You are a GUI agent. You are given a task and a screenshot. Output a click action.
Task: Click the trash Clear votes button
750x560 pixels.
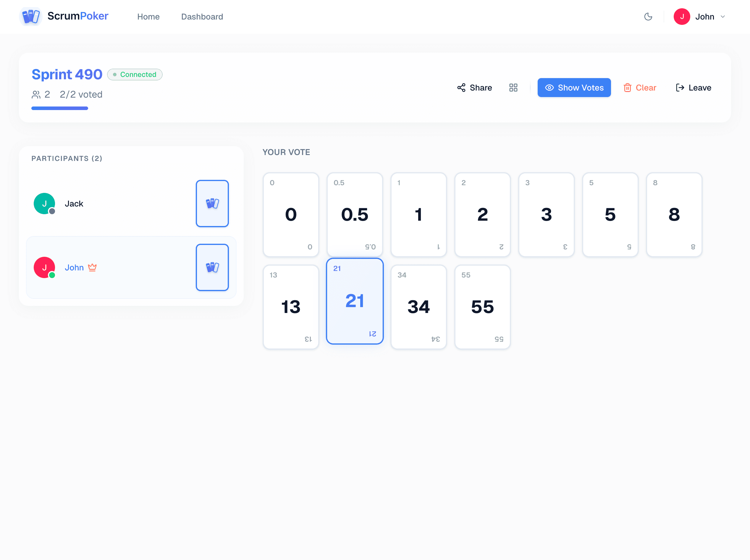639,88
